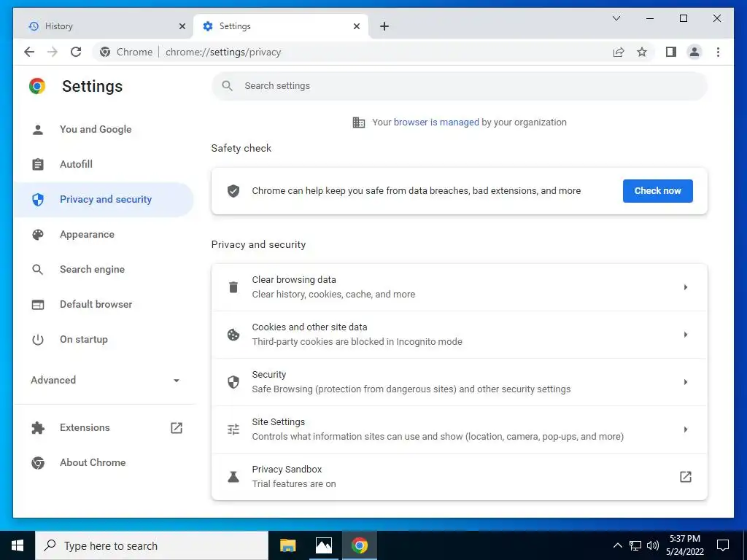Close the History tab
747x560 pixels.
pyautogui.click(x=182, y=26)
